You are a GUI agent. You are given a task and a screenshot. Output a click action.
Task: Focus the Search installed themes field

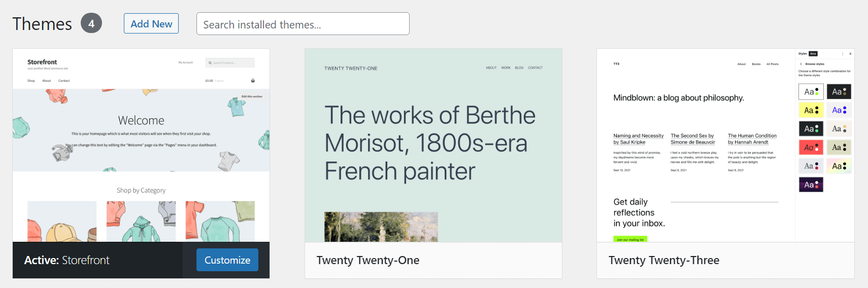tap(303, 24)
